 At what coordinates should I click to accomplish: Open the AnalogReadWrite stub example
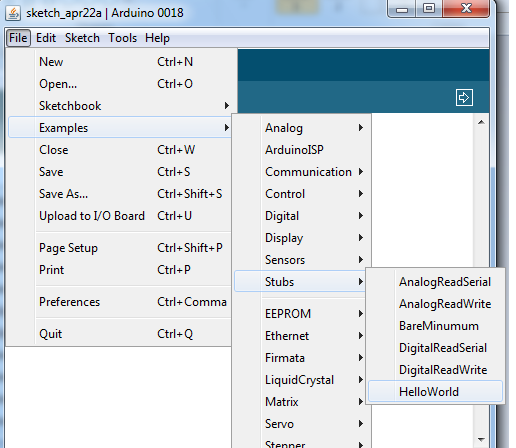click(x=435, y=304)
